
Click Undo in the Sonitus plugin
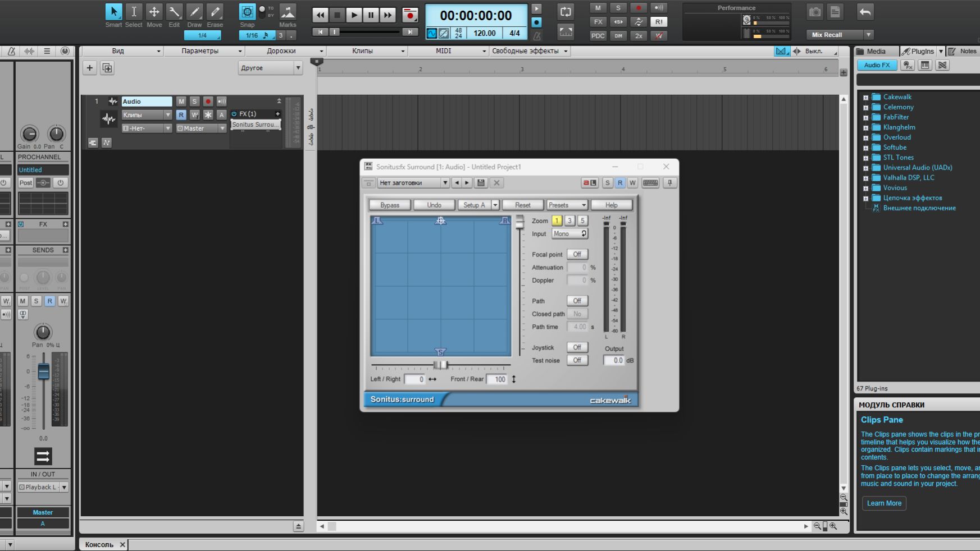pos(434,205)
